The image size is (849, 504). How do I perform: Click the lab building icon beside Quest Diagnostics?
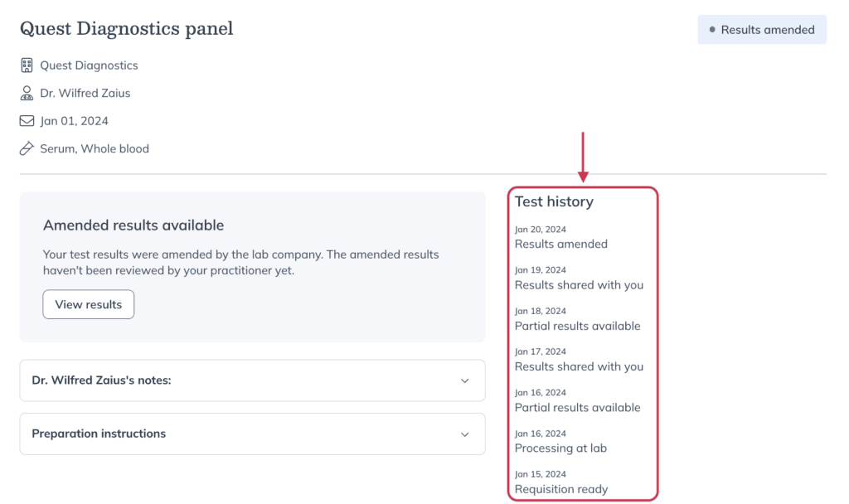pos(27,65)
